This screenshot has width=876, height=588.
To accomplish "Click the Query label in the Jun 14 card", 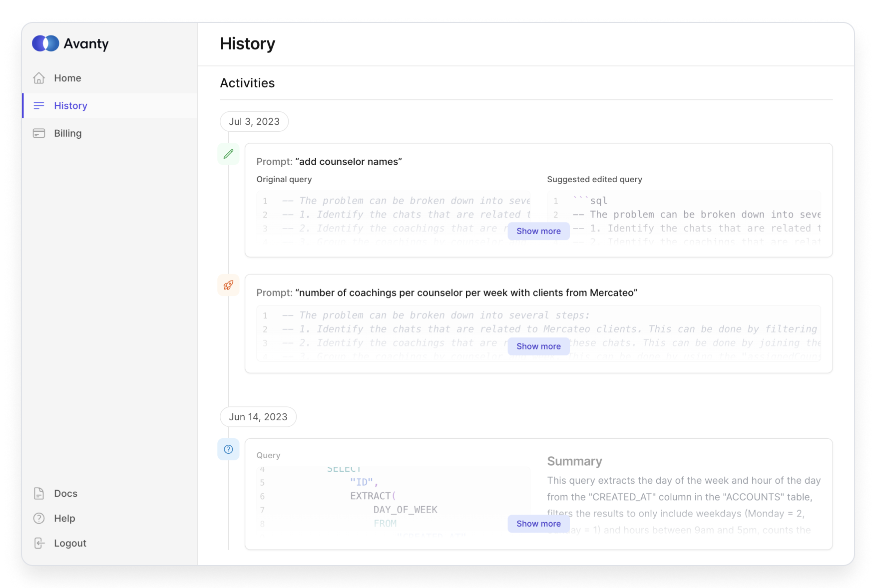I will click(x=268, y=455).
